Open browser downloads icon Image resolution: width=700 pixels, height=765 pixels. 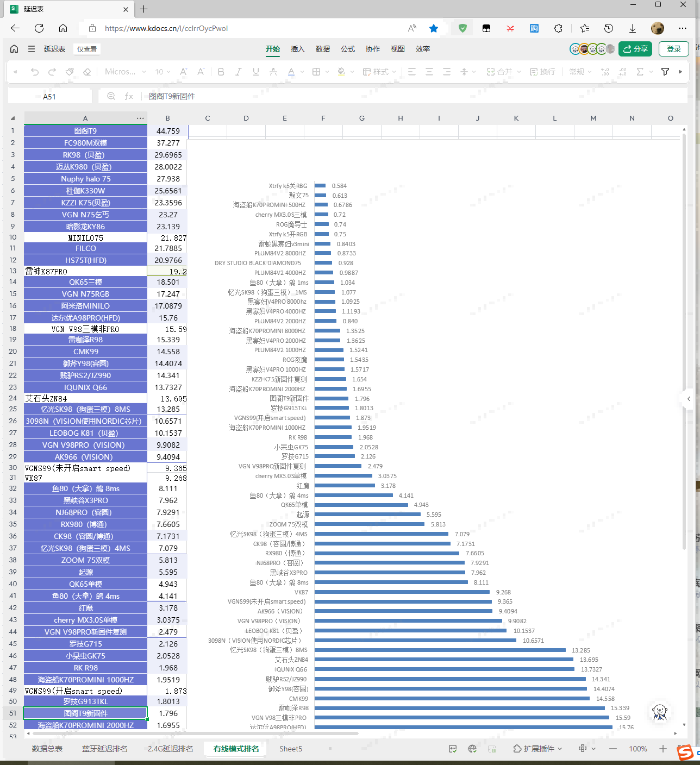[x=633, y=28]
